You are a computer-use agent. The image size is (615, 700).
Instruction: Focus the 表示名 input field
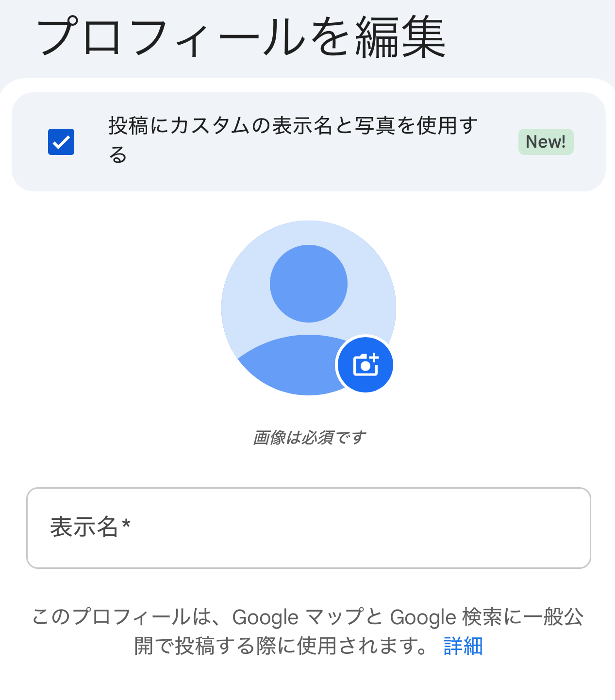click(308, 528)
